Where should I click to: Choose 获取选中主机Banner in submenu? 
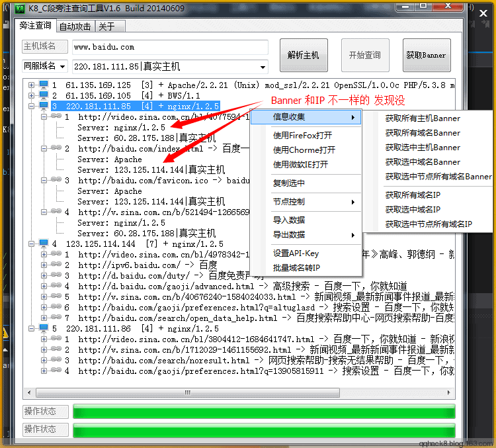(423, 148)
